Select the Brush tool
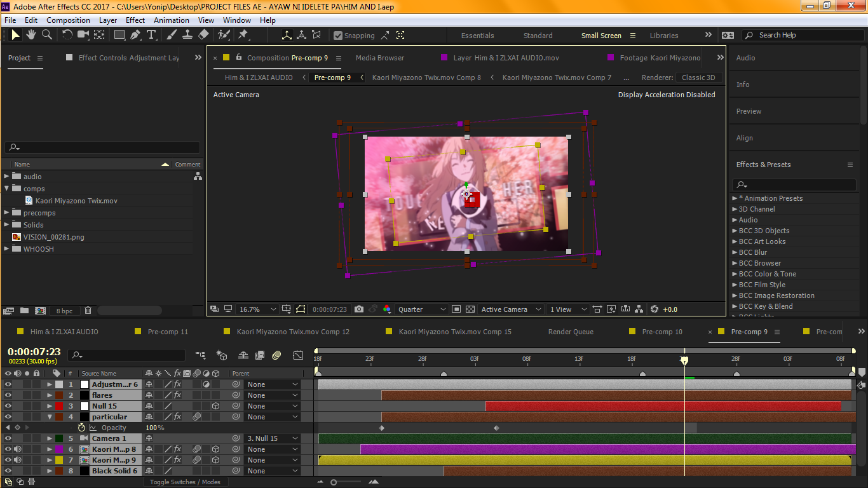This screenshot has height=488, width=868. (172, 35)
